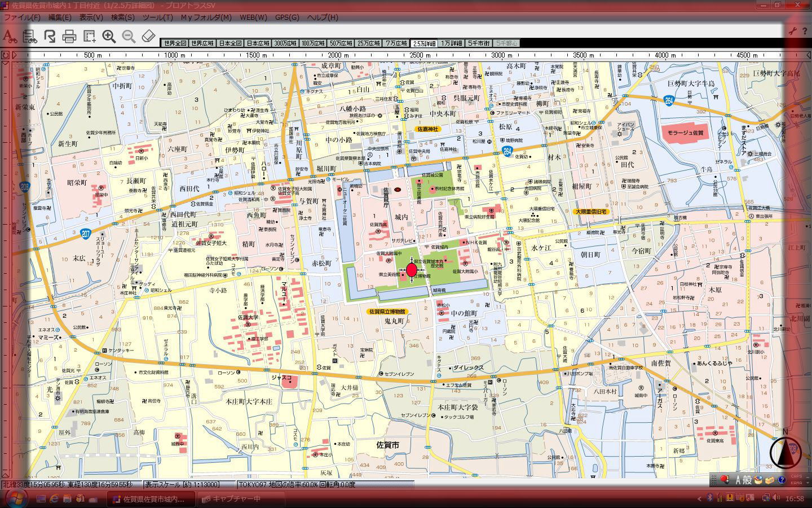Screen dimensions: 812x508
Task: Click the red center marker on the map
Action: 412,270
